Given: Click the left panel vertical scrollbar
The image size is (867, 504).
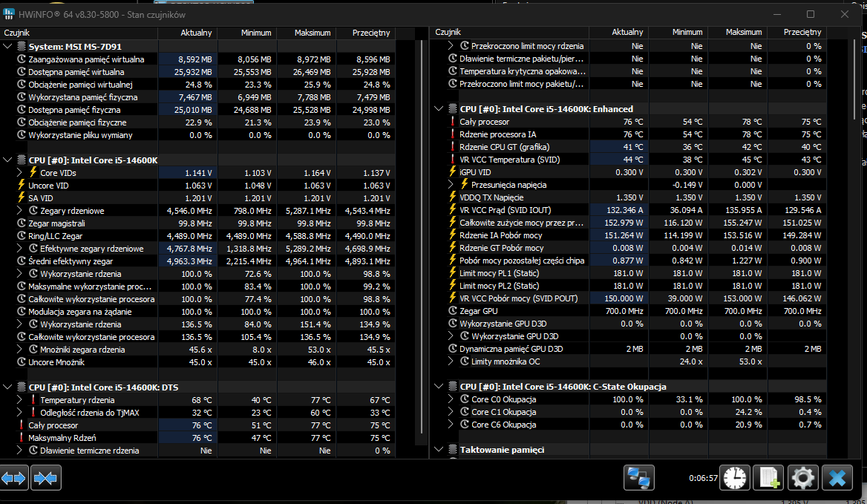Looking at the screenshot, I should tap(423, 223).
